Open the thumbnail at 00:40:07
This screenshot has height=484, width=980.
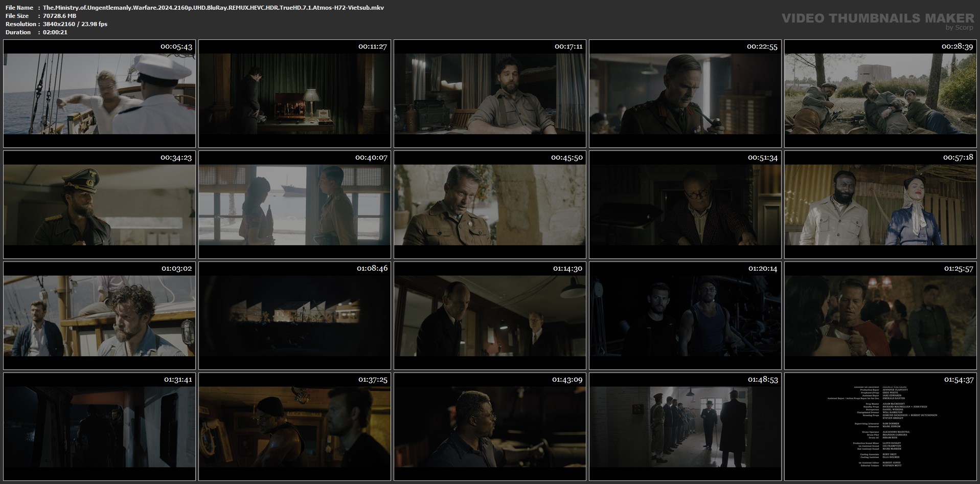tap(294, 205)
